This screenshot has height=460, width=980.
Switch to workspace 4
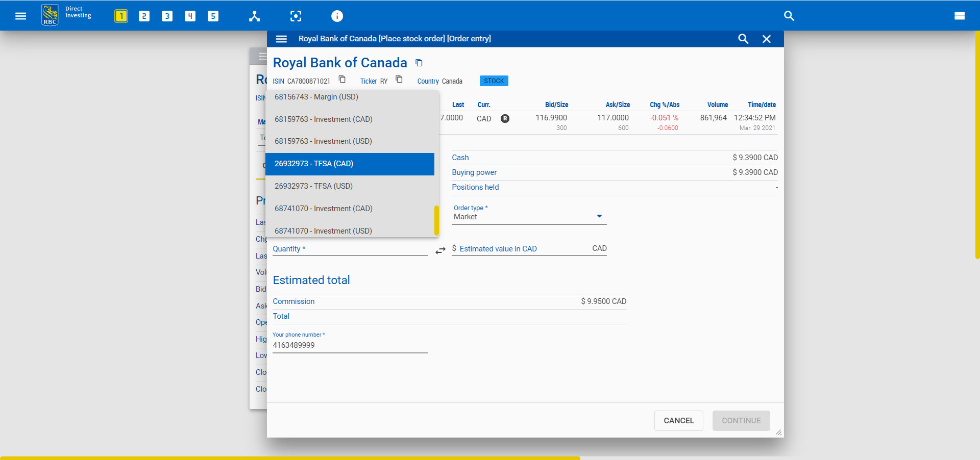click(x=190, y=16)
